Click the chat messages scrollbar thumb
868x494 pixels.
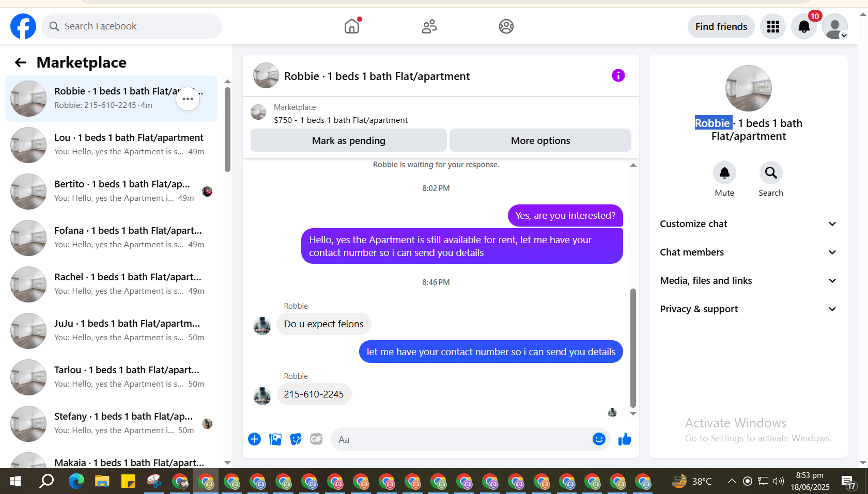(x=633, y=348)
